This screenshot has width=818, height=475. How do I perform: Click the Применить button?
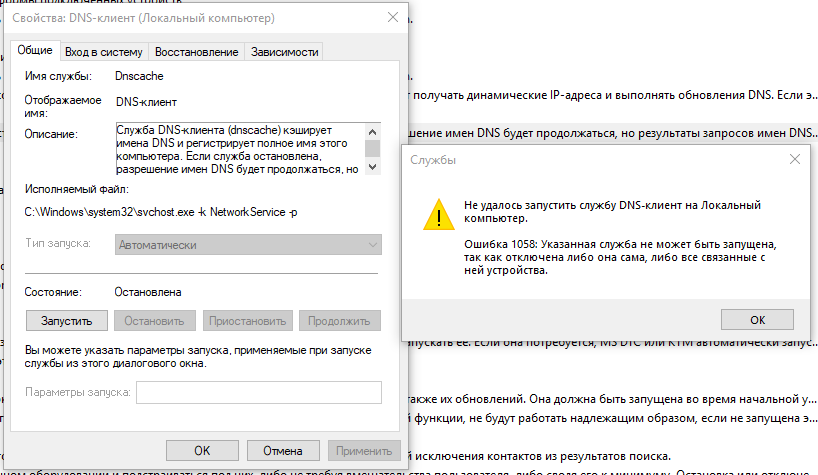pos(364,450)
